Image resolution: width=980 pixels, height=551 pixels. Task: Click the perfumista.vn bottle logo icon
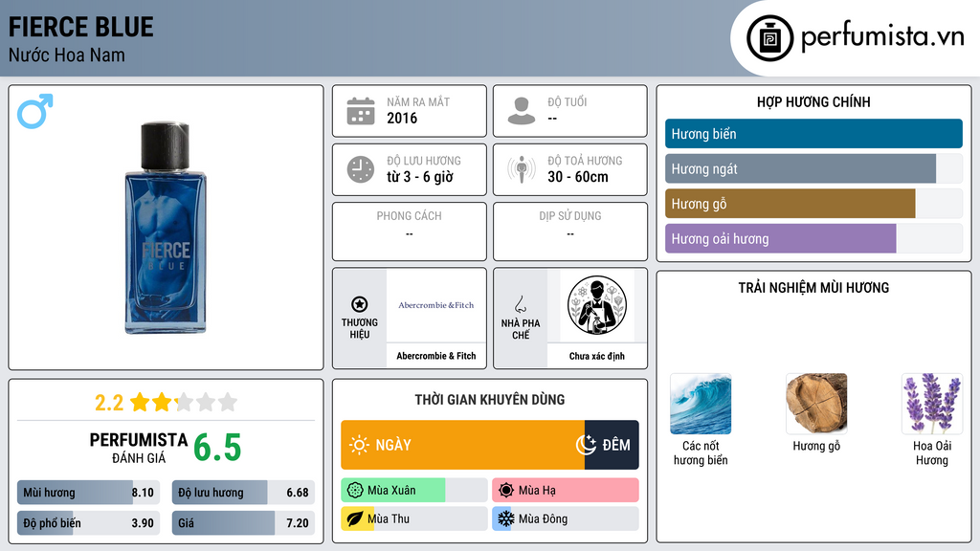769,38
